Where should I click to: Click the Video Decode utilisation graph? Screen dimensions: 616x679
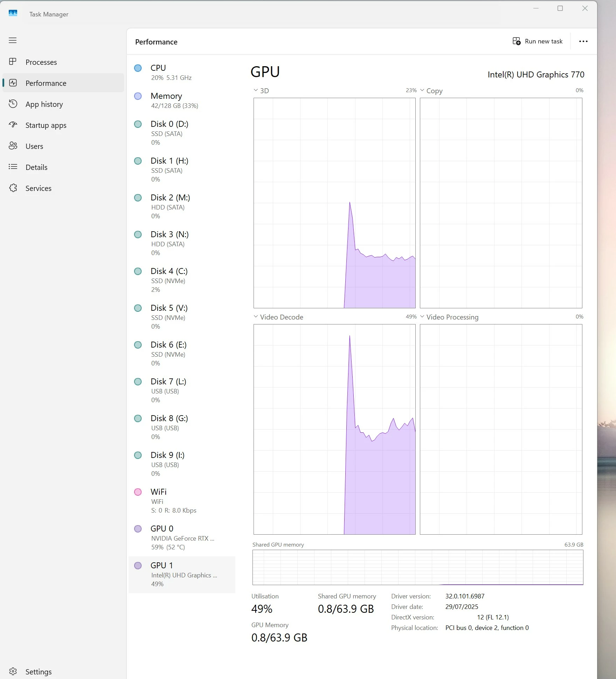[334, 429]
